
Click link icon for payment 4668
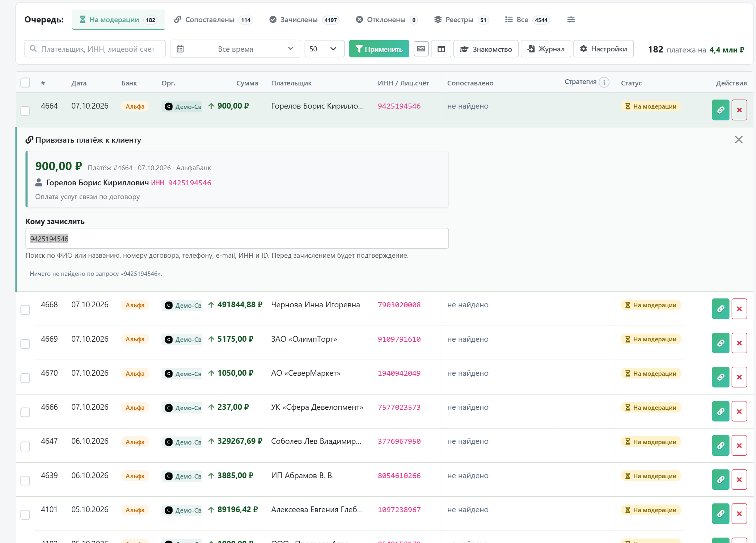(x=721, y=309)
